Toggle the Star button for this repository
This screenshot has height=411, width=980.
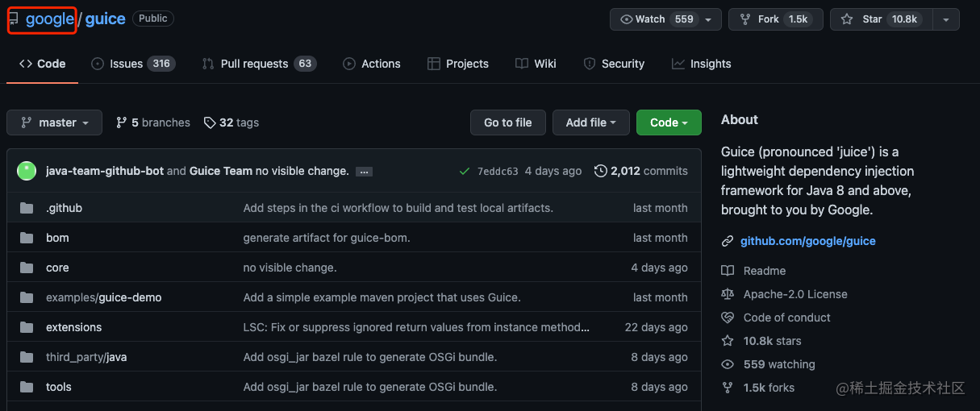[x=882, y=19]
